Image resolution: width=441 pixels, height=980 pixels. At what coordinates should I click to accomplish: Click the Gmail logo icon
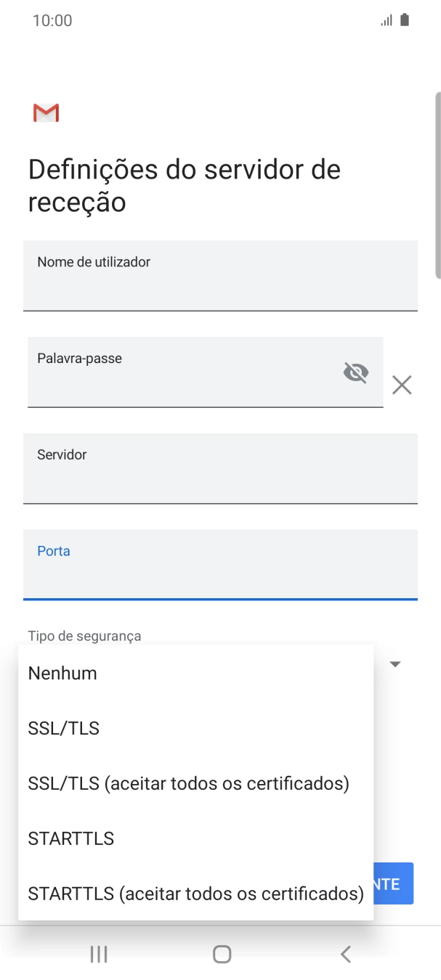click(45, 113)
